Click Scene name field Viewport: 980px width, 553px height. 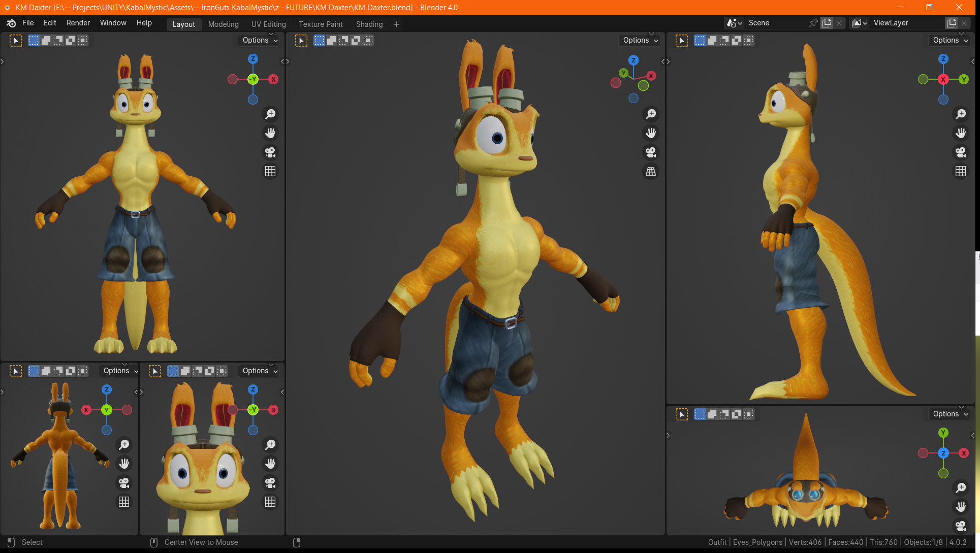coord(775,23)
